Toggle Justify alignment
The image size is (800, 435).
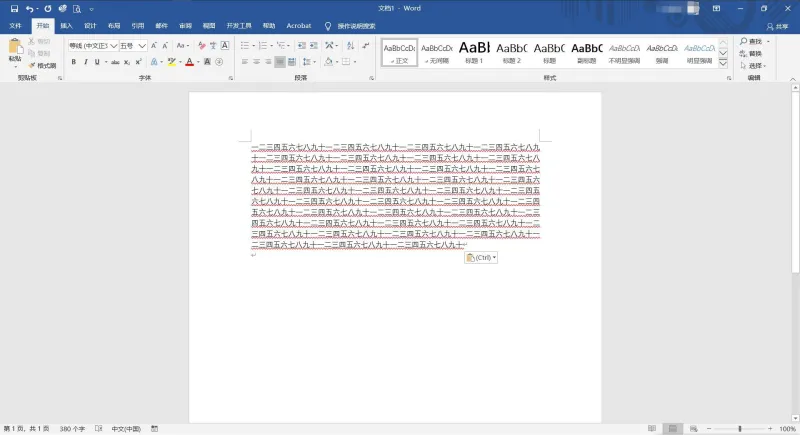coord(280,62)
